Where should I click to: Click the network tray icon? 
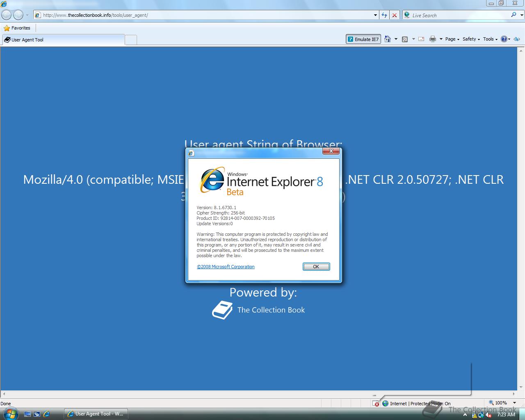click(482, 415)
